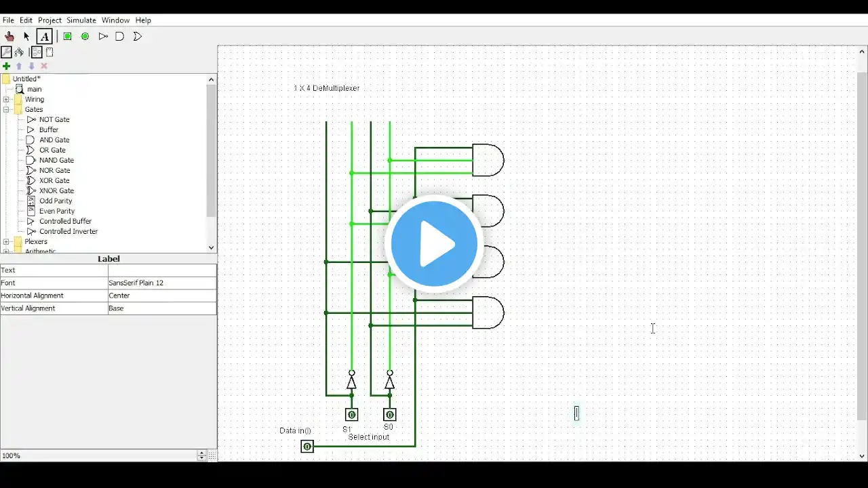Choose the OR gate toolbar icon
The width and height of the screenshot is (868, 488).
pos(138,37)
